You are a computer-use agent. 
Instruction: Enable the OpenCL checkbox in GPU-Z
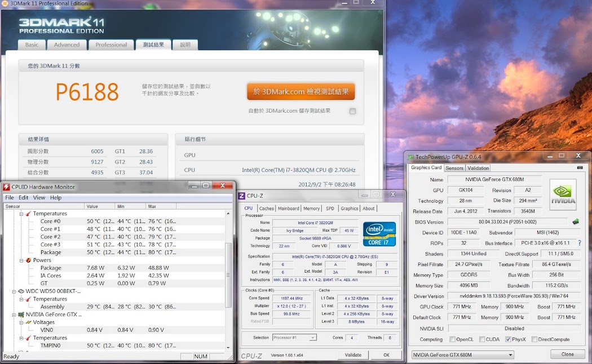452,339
